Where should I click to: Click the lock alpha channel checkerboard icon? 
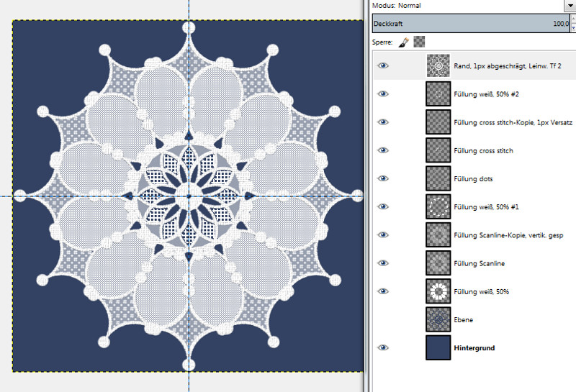(x=419, y=42)
